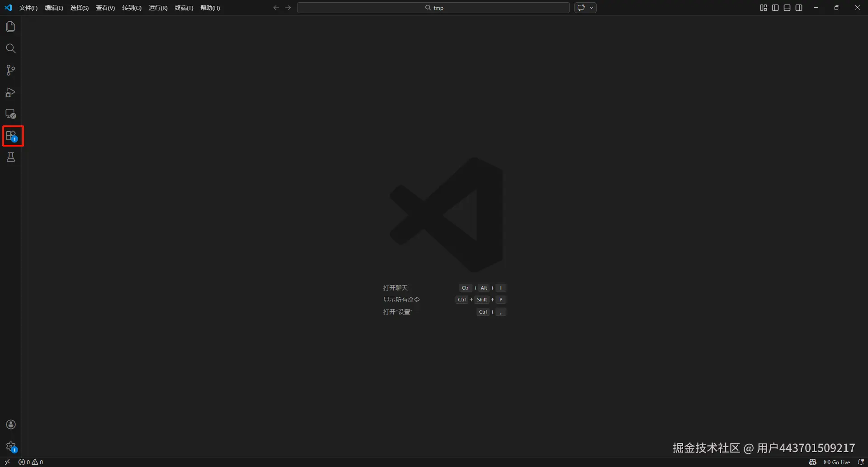The width and height of the screenshot is (868, 467).
Task: Open the 编辑(E) menu
Action: coord(54,8)
